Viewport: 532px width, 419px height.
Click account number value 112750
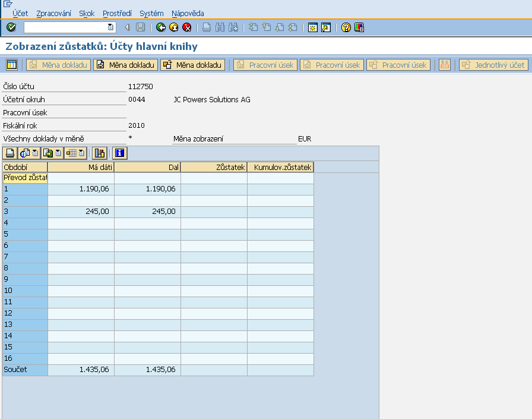click(x=141, y=87)
